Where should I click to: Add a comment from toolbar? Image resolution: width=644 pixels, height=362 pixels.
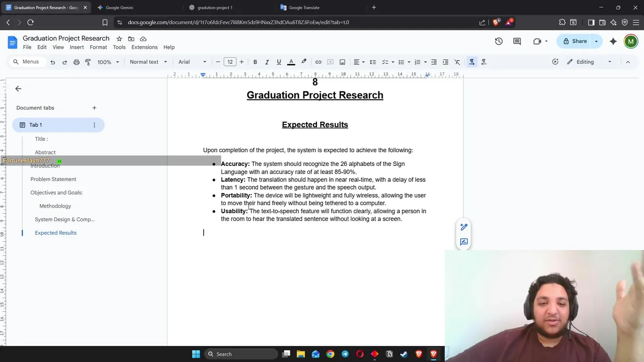(x=331, y=62)
